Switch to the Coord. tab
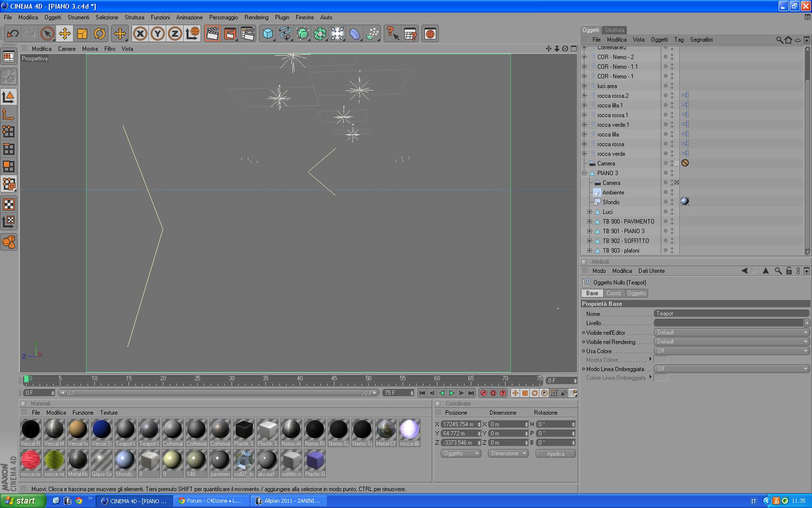This screenshot has width=812, height=508. pyautogui.click(x=613, y=293)
